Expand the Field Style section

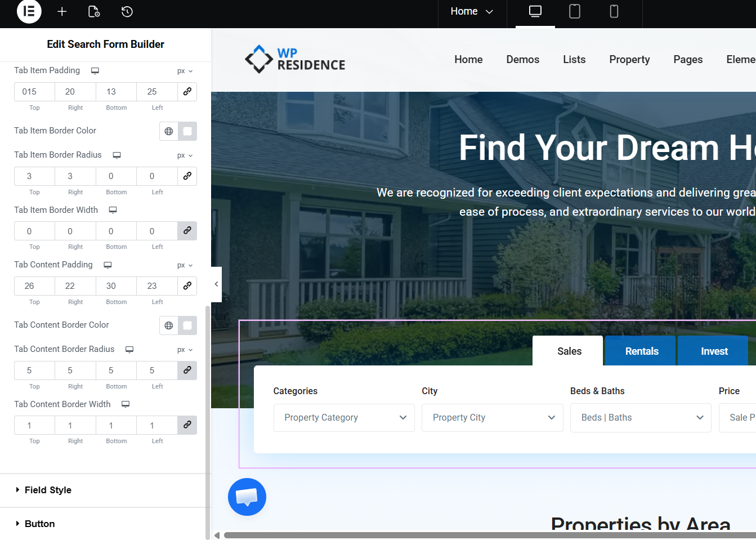48,490
